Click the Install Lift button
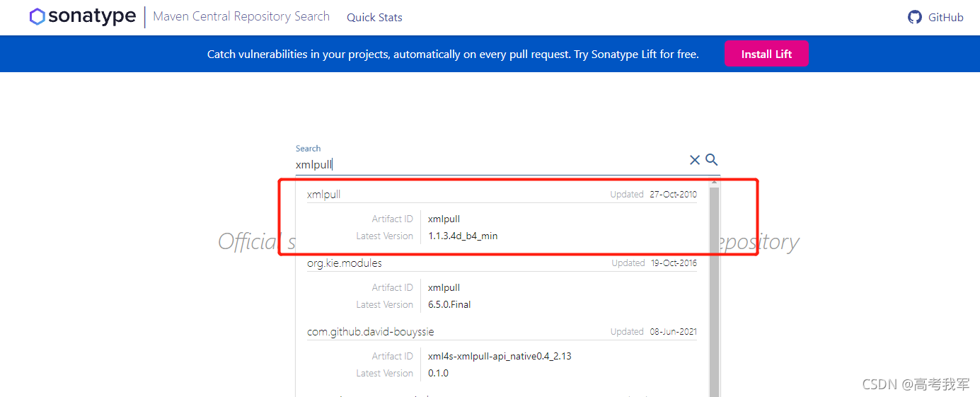The width and height of the screenshot is (980, 397). pos(766,54)
